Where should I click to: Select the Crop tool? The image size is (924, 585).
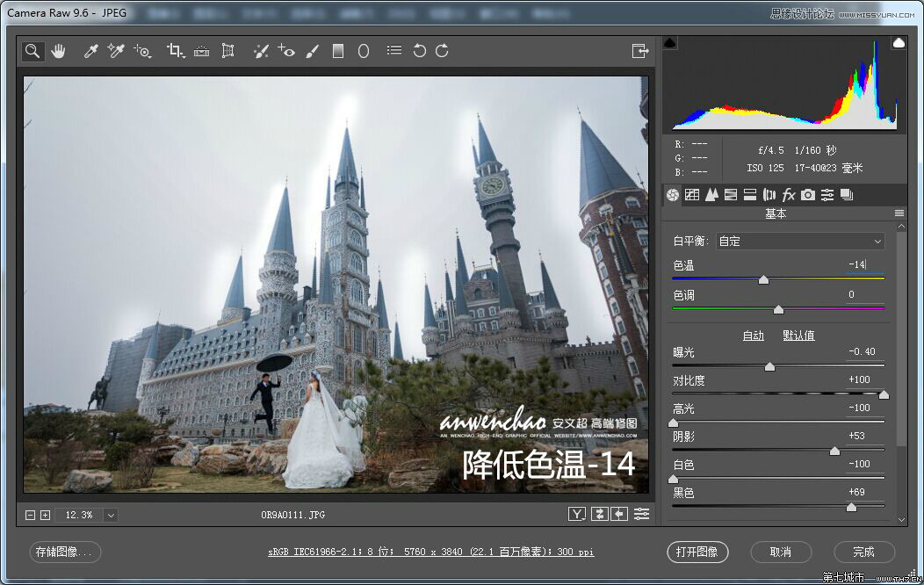[175, 51]
